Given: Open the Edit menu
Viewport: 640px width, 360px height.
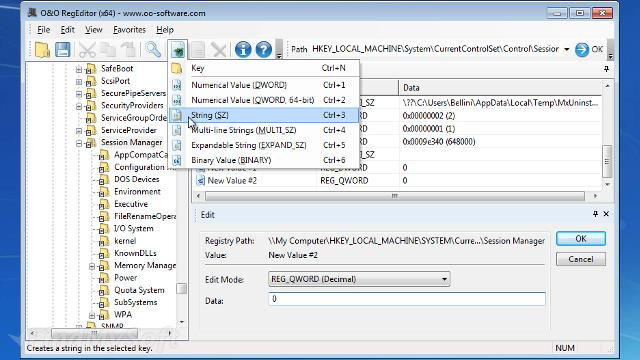Looking at the screenshot, I should coord(67,30).
